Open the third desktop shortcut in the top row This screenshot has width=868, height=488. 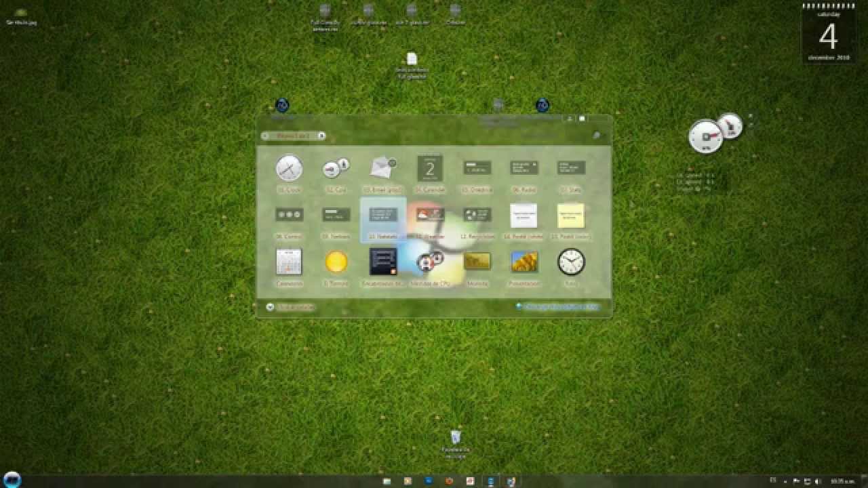(412, 14)
